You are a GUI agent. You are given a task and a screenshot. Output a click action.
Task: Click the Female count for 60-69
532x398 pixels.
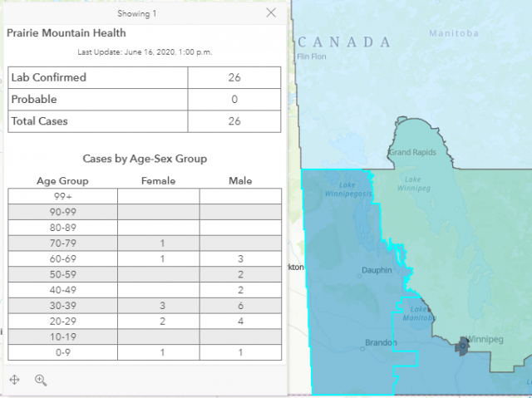[163, 258]
